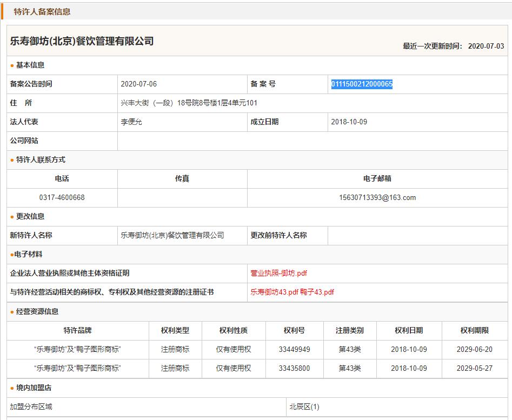The image size is (512, 420).
Task: Select the 北辰区(1) franchise region
Action: [304, 407]
